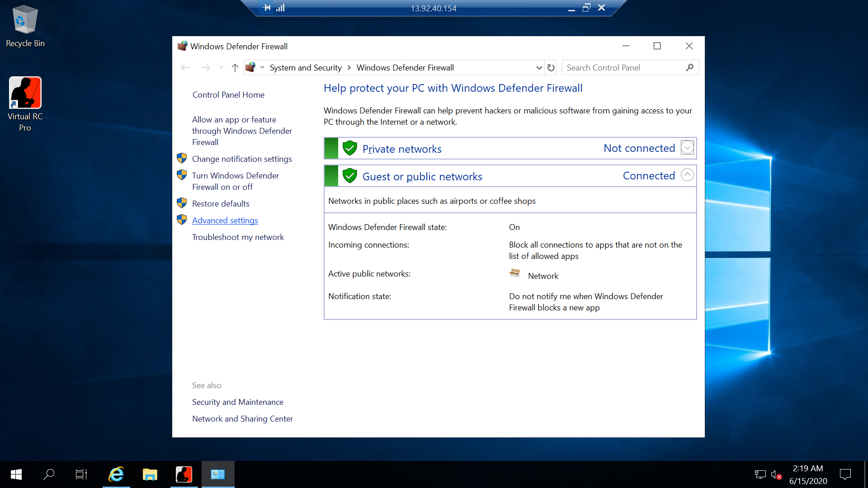Click the Private networks heading
The image size is (868, 488).
coord(402,149)
